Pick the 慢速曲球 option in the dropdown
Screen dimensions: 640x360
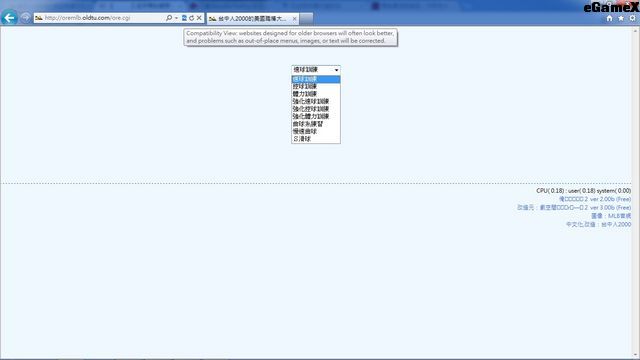[316, 131]
